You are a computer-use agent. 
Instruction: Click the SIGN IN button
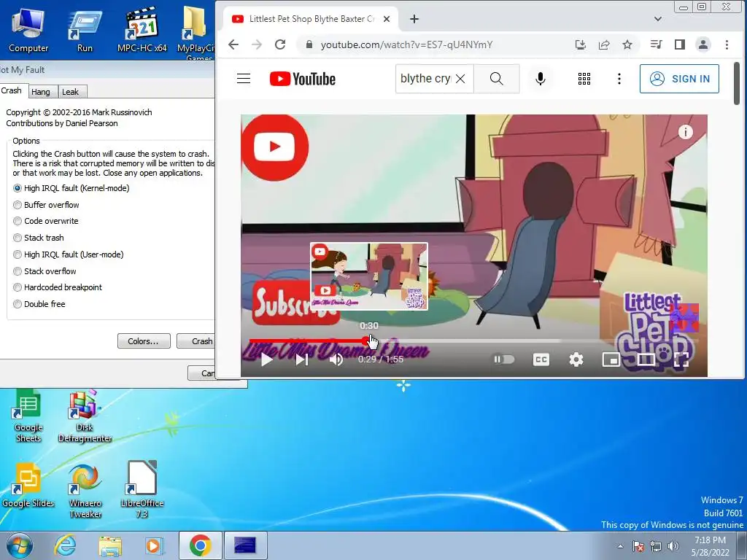coord(679,79)
